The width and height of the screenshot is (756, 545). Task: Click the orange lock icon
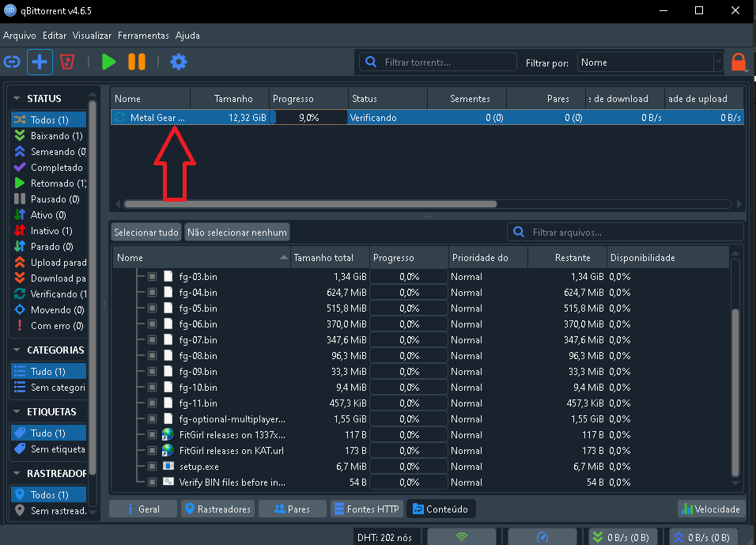(739, 62)
